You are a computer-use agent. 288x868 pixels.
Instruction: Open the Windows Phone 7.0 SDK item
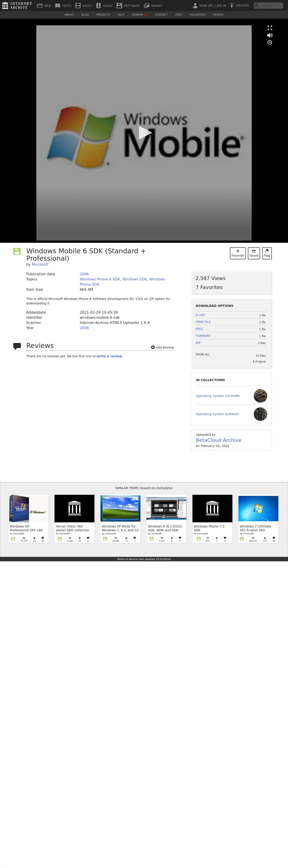click(212, 519)
